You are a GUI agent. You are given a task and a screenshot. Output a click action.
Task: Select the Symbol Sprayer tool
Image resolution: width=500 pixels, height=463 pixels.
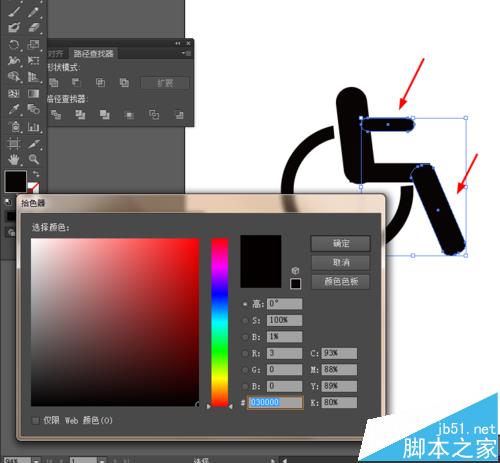[14, 127]
